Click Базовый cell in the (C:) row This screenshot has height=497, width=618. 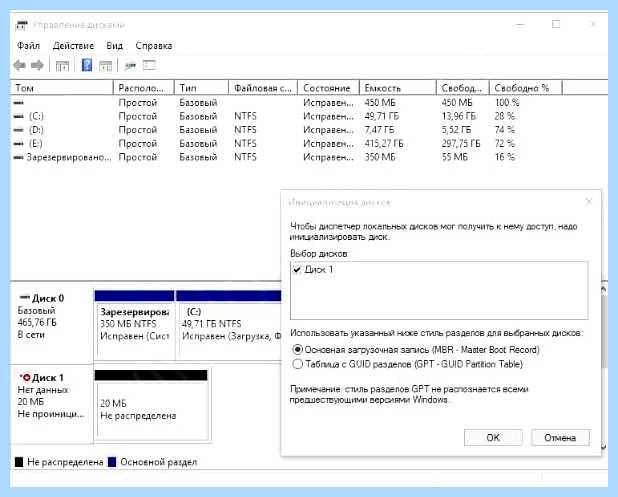[x=198, y=117]
